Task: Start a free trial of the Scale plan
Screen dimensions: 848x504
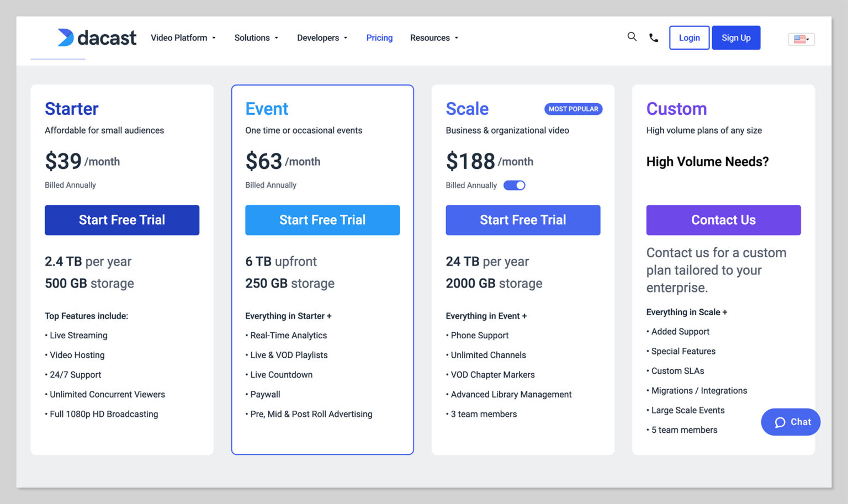Action: 523,220
